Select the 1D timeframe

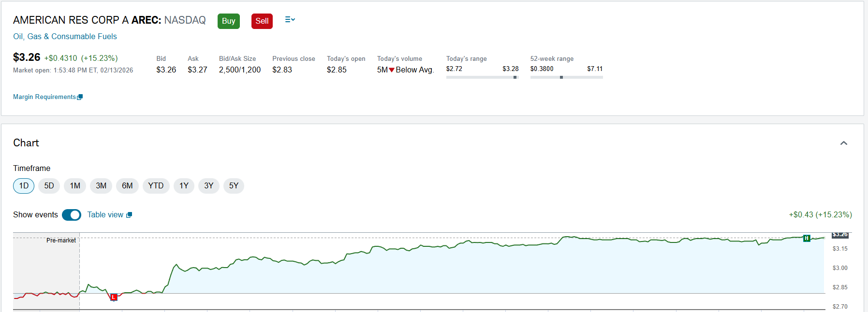click(x=24, y=186)
